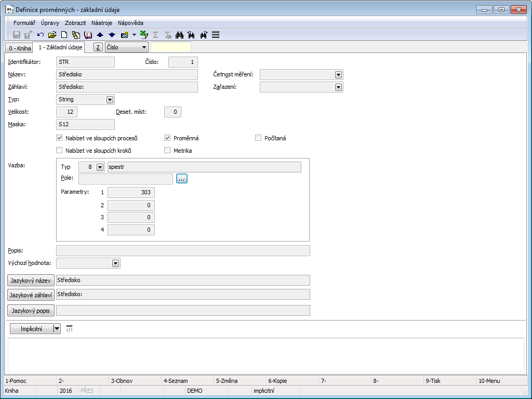Expand the Četnost měření dropdown
Viewport: 532px width, 399px height.
coord(338,75)
